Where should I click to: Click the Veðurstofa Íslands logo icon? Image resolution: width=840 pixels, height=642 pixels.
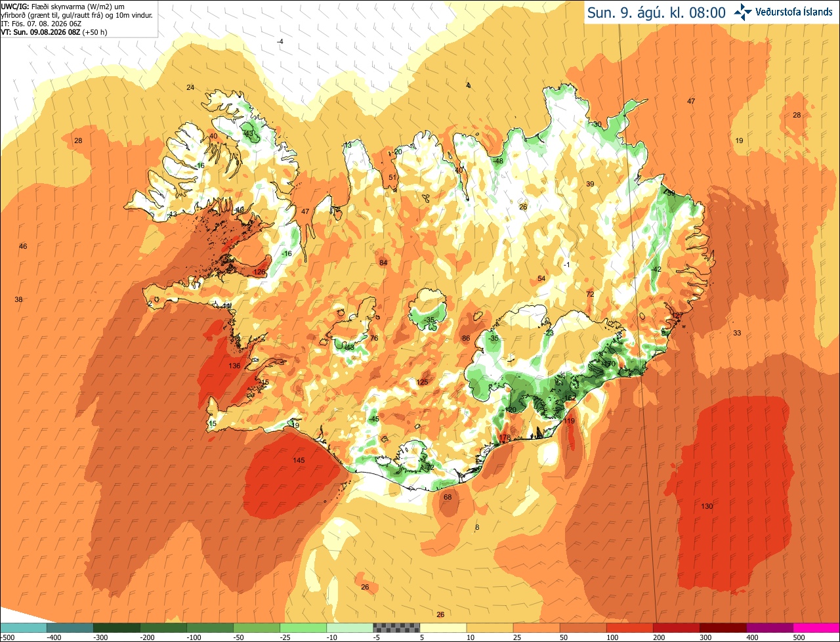coord(743,12)
